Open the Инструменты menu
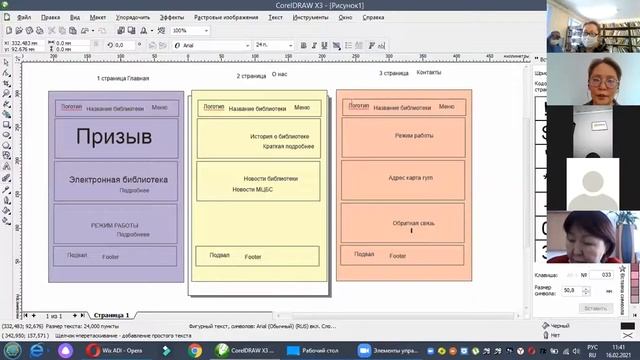640x360 pixels. point(310,18)
